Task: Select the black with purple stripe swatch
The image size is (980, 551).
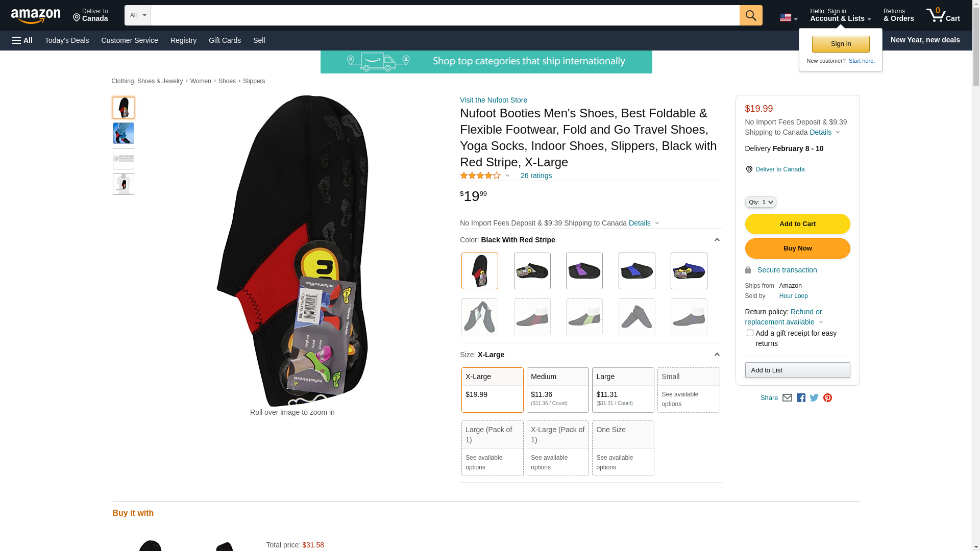Action: 584,271
